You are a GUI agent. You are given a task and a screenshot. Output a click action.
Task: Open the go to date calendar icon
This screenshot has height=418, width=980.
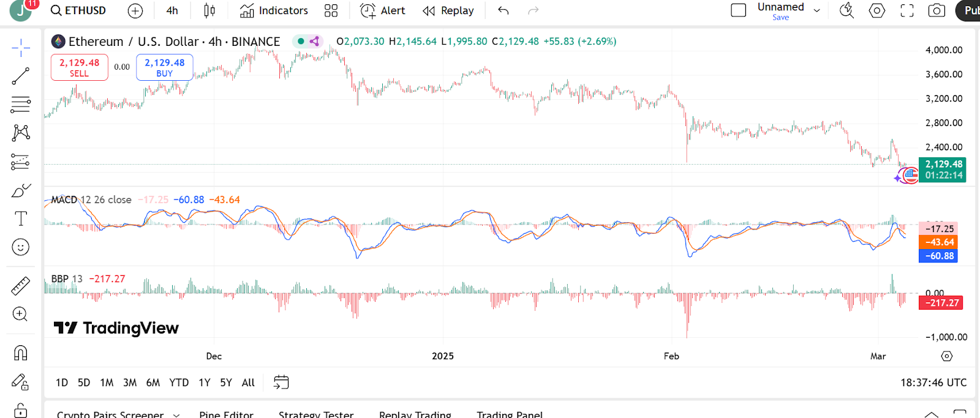(x=281, y=383)
